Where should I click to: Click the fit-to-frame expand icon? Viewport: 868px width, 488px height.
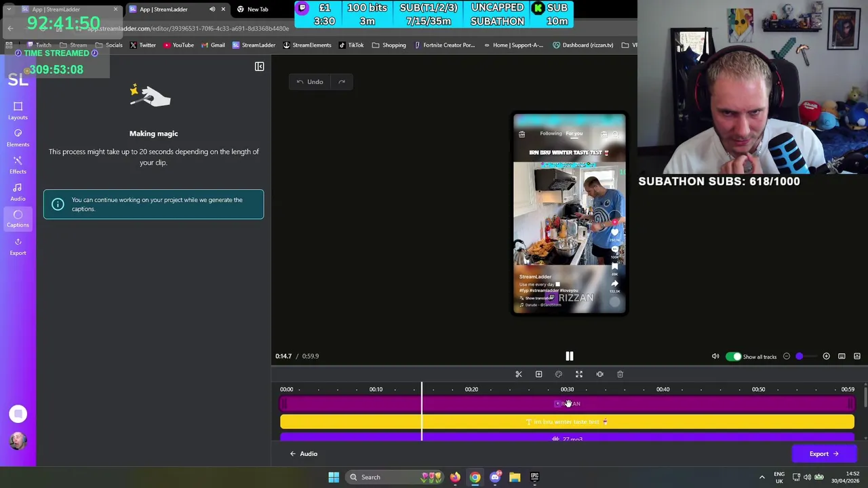pos(579,374)
